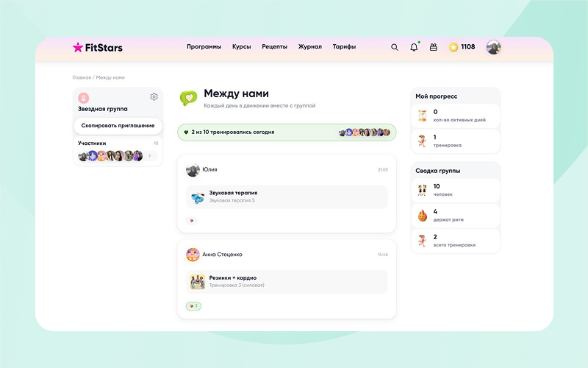This screenshot has width=588, height=368.
Task: Open the Резинки + кардио workout card
Action: [287, 282]
